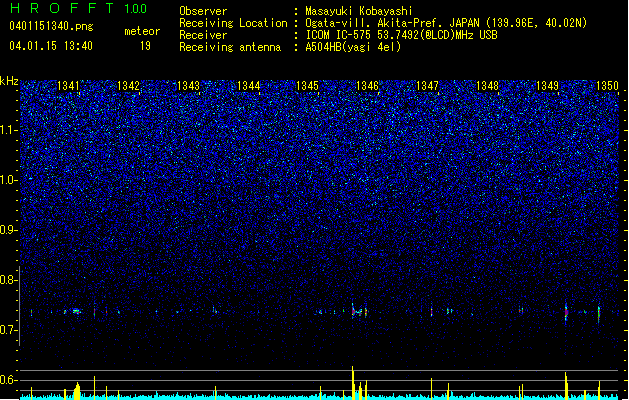Viewport: 629px width, 400px height.
Task: Click the 1346 time marker
Action: coord(367,85)
